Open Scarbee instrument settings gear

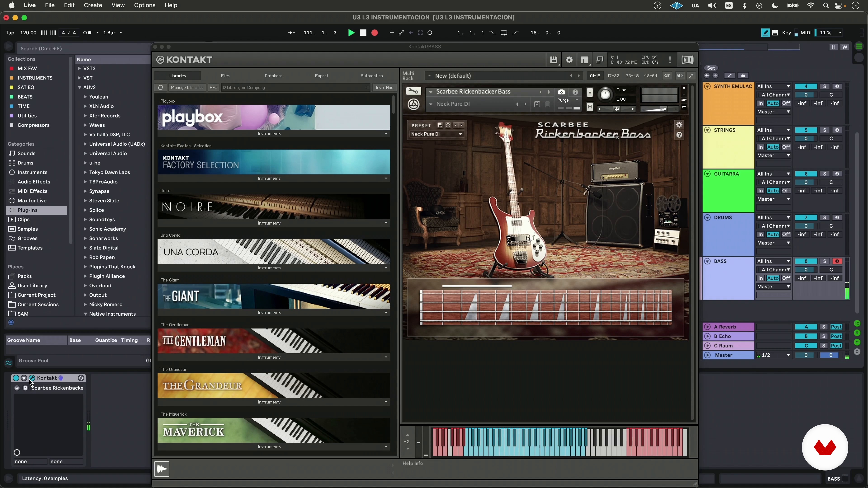point(679,125)
